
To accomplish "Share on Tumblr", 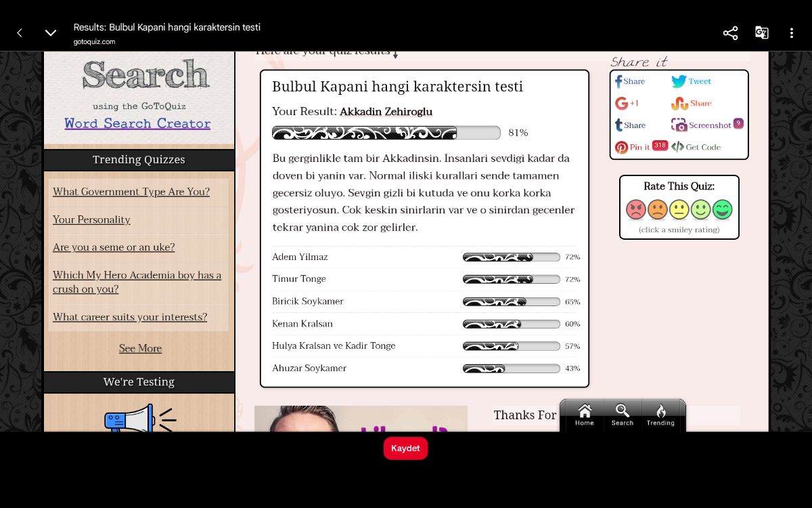I will pyautogui.click(x=630, y=125).
